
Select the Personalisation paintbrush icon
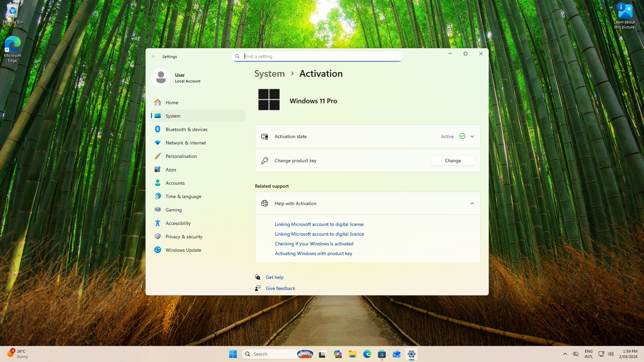click(x=158, y=156)
